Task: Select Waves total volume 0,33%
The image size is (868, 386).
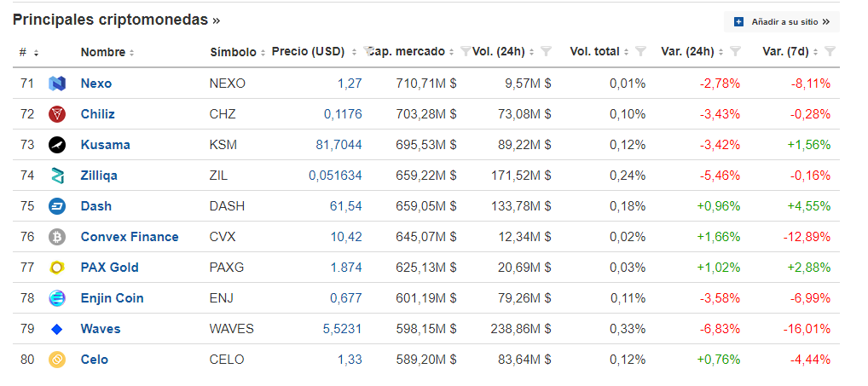Action: (628, 329)
